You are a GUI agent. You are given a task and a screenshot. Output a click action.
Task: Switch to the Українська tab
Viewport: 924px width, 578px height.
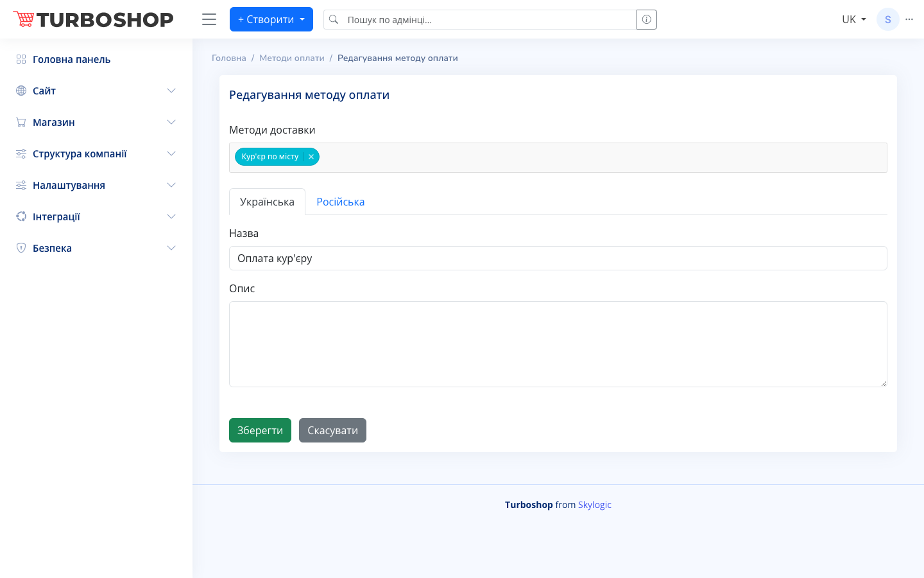267,202
